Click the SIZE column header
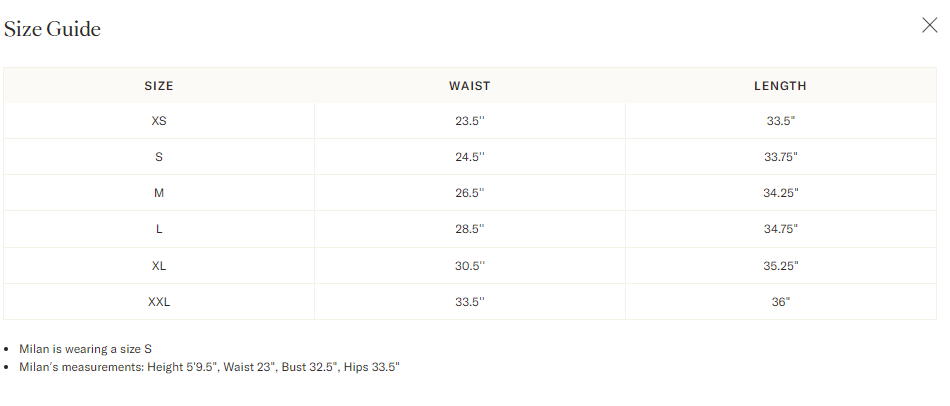 coord(159,86)
